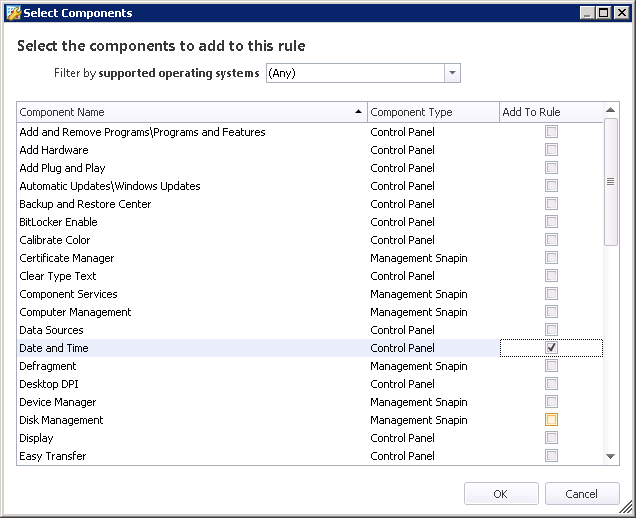Select the Defragment row name
This screenshot has height=518, width=636.
point(48,366)
